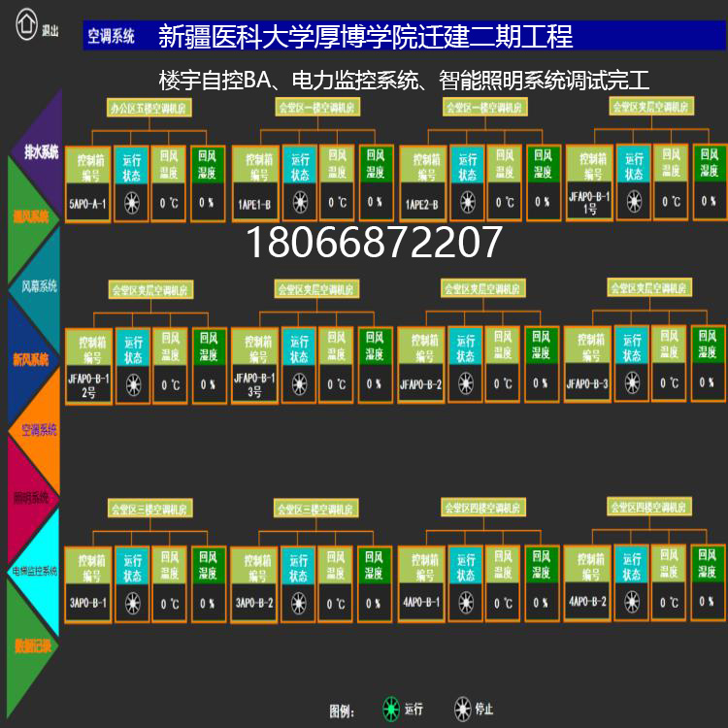Click the fan state icon of unit 4APO-B-2
Screen dimensions: 728x728
point(632,602)
